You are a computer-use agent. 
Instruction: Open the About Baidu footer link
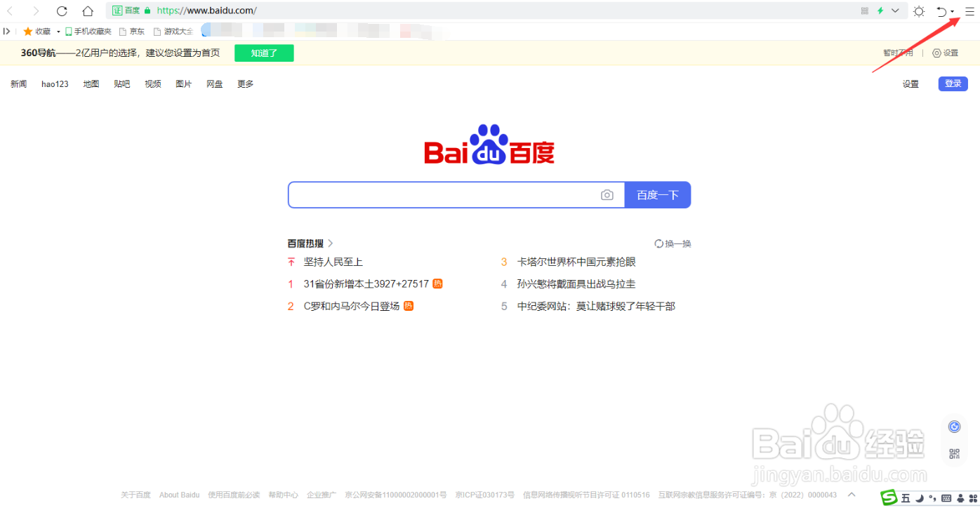click(x=179, y=495)
